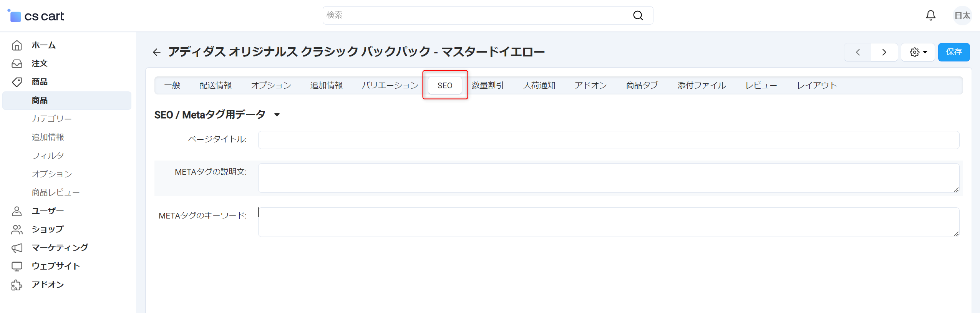The image size is (980, 313).
Task: Click the マーケティング megaphone icon
Action: pyautogui.click(x=17, y=248)
